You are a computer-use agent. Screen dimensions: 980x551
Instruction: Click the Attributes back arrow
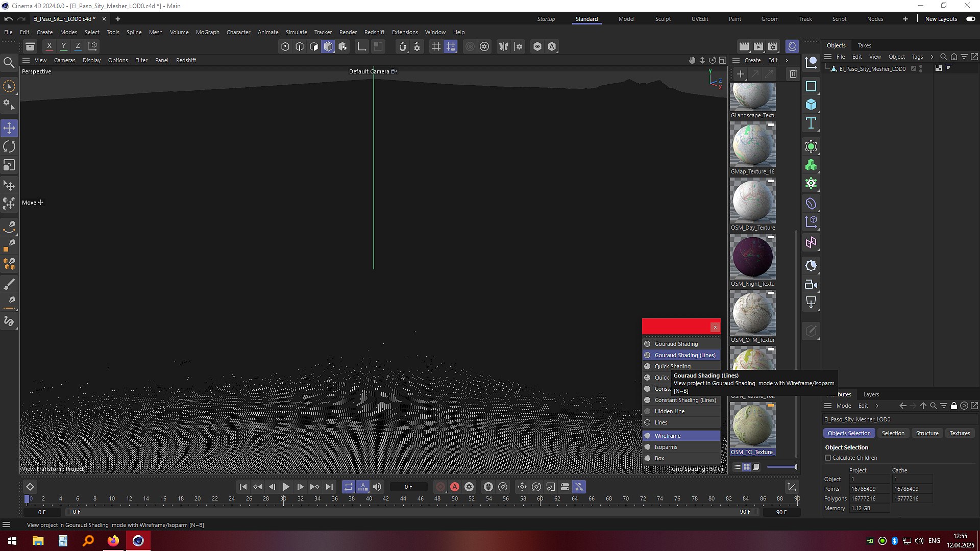coord(903,406)
